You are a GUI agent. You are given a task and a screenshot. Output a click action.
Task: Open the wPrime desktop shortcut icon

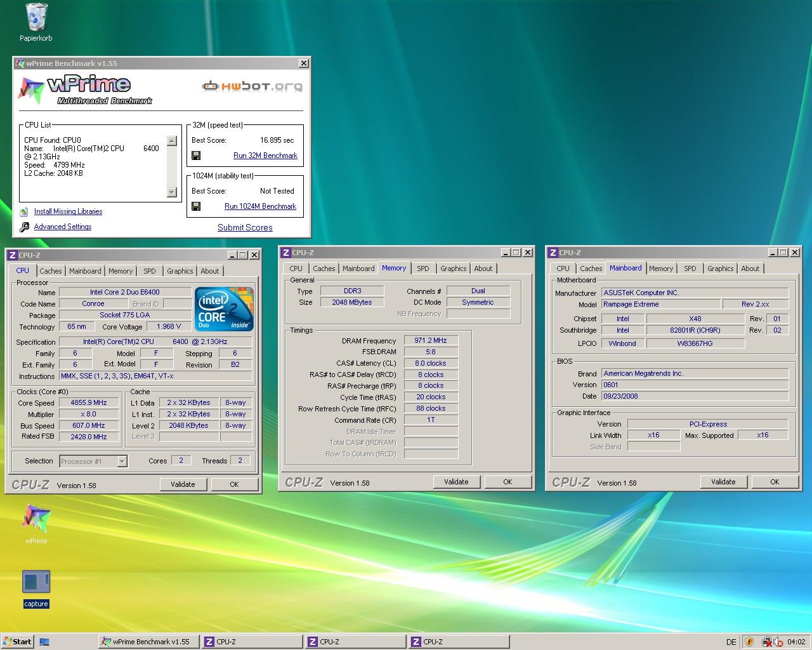coord(36,519)
